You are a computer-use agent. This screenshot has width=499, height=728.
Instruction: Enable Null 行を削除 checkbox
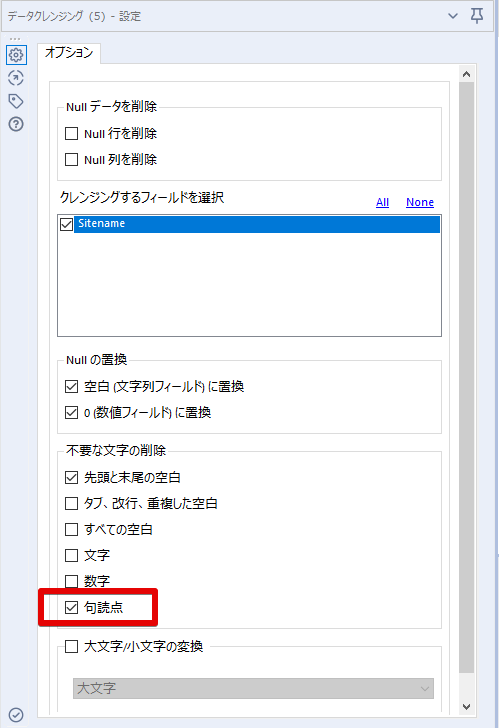(x=71, y=134)
